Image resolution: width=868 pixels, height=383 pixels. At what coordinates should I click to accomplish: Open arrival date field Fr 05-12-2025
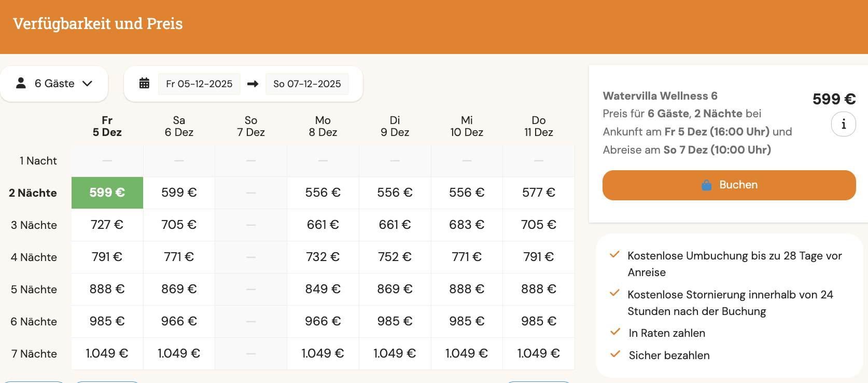(199, 84)
